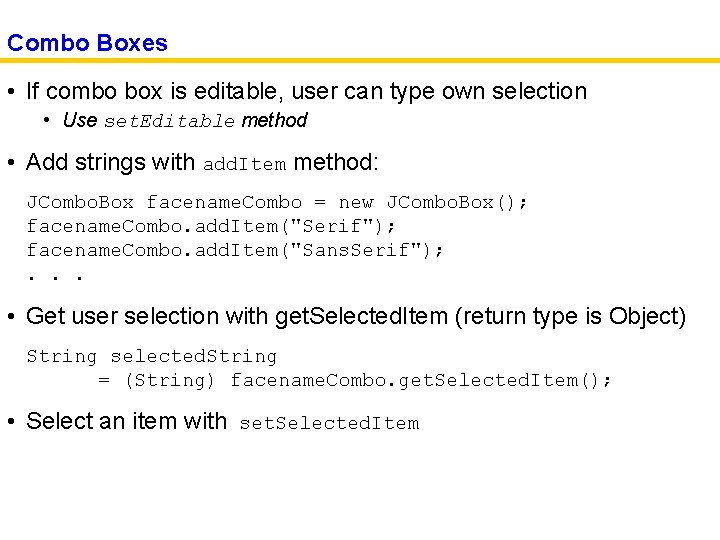
Task: Click the "String selected.String" code line
Action: [x=151, y=357]
